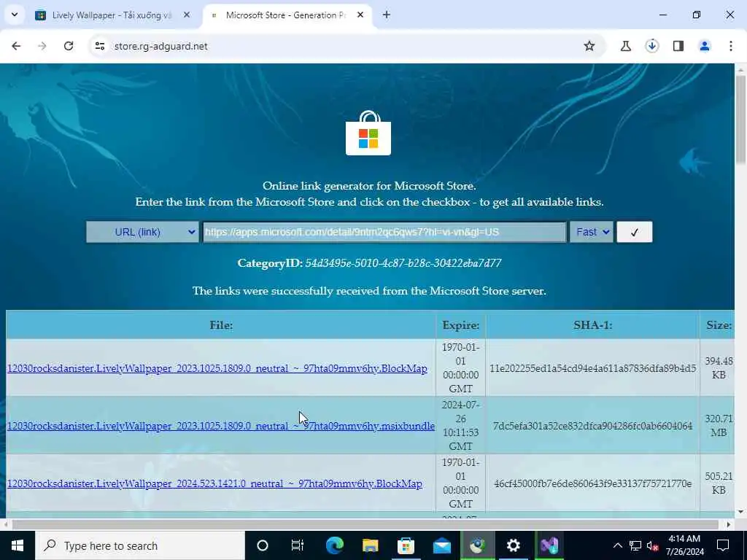Click the SHA-1 hash 7dc5efa301a52ce832dfca904286fc0ab6604064

[x=592, y=426]
